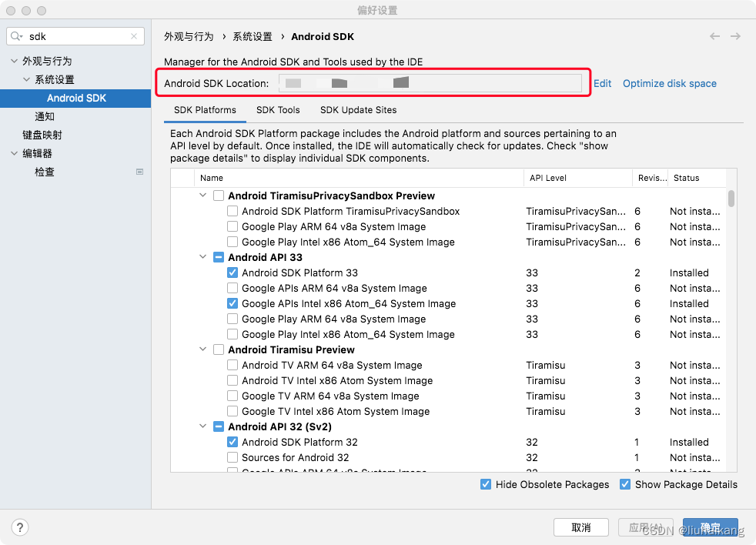
Task: Clear the sdk search text
Action: tap(134, 36)
